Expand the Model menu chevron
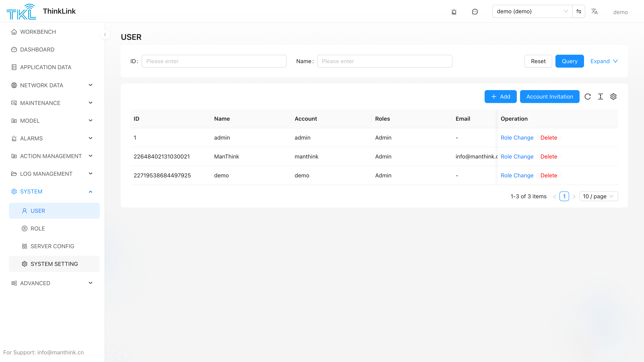The image size is (644, 362). point(91,120)
